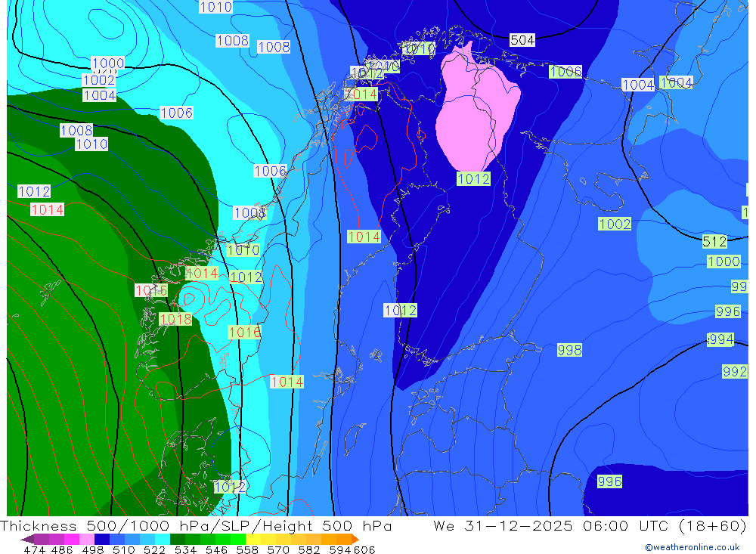Viewport: 756px width, 554px height.
Task: Click the black 504 height contour label
Action: pyautogui.click(x=522, y=40)
